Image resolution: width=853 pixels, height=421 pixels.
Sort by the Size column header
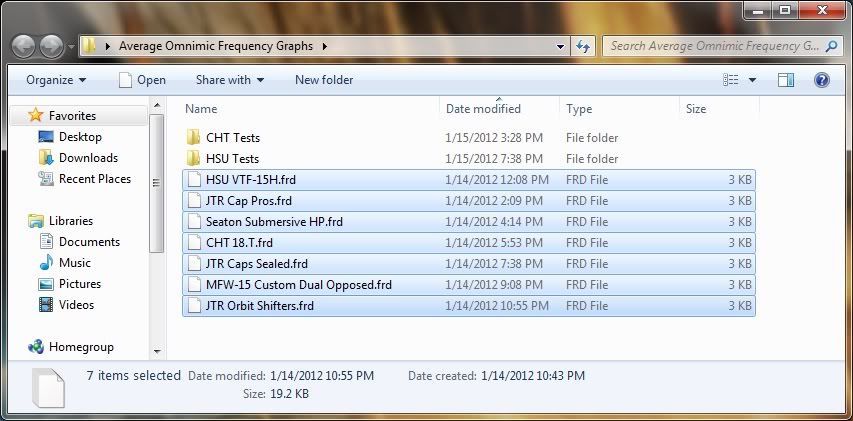[x=719, y=109]
